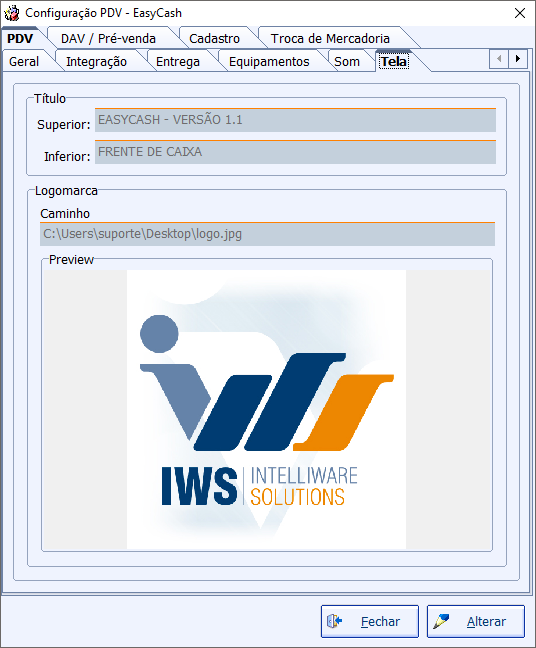Click the Caminho logo path field
Viewport: 536px width, 648px height.
(267, 234)
